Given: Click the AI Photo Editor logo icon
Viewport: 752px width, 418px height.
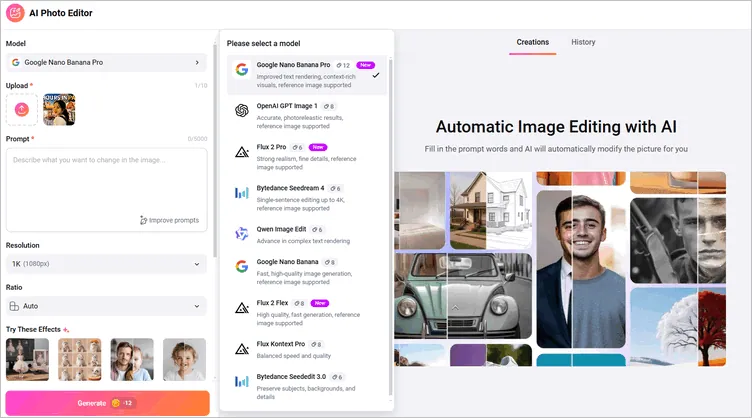Looking at the screenshot, I should [15, 13].
